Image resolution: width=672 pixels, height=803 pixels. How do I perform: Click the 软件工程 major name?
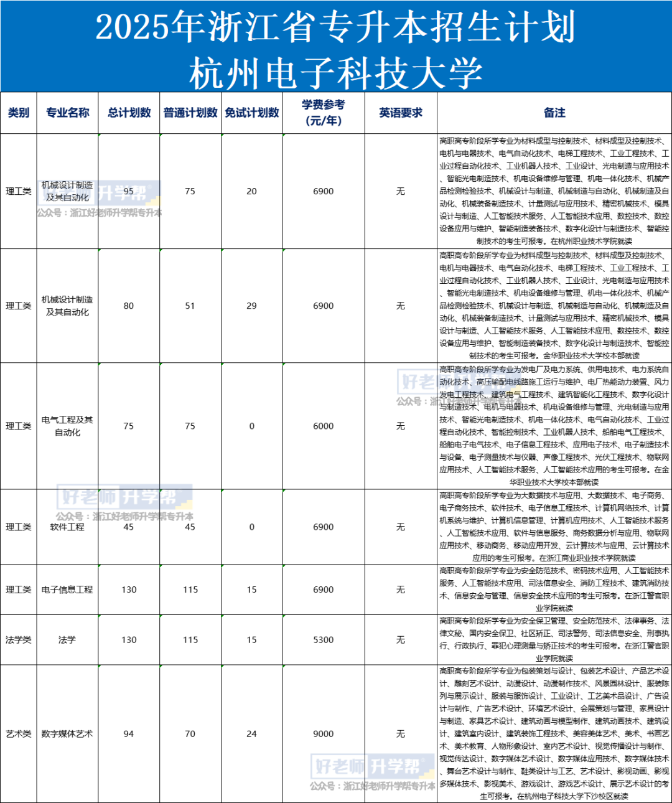pos(67,527)
